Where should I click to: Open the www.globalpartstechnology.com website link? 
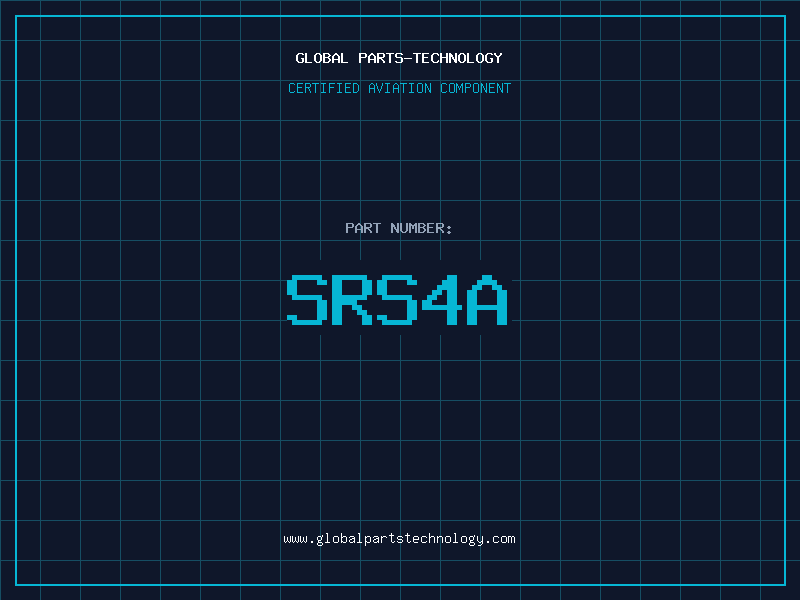click(x=399, y=539)
